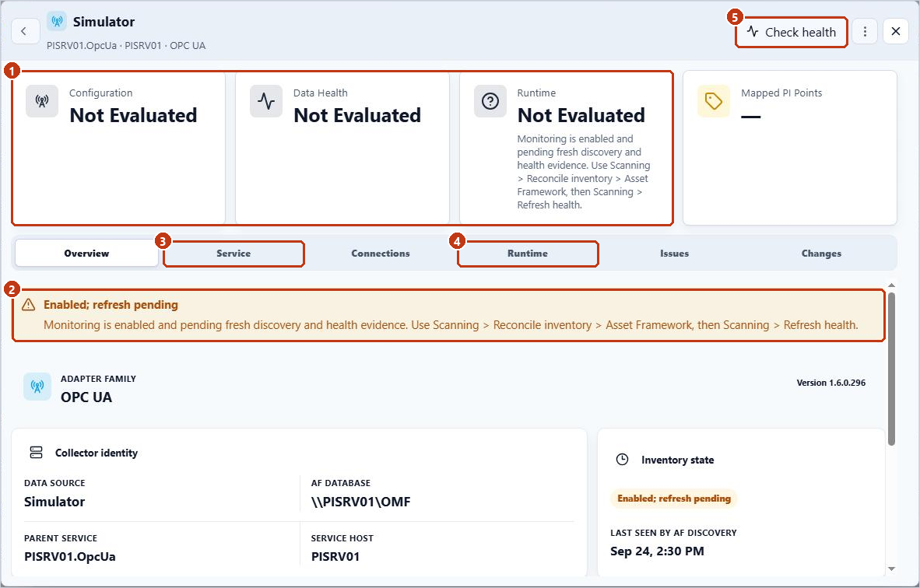This screenshot has width=920, height=588.
Task: Click the OPC UA adapter family icon
Action: point(37,387)
